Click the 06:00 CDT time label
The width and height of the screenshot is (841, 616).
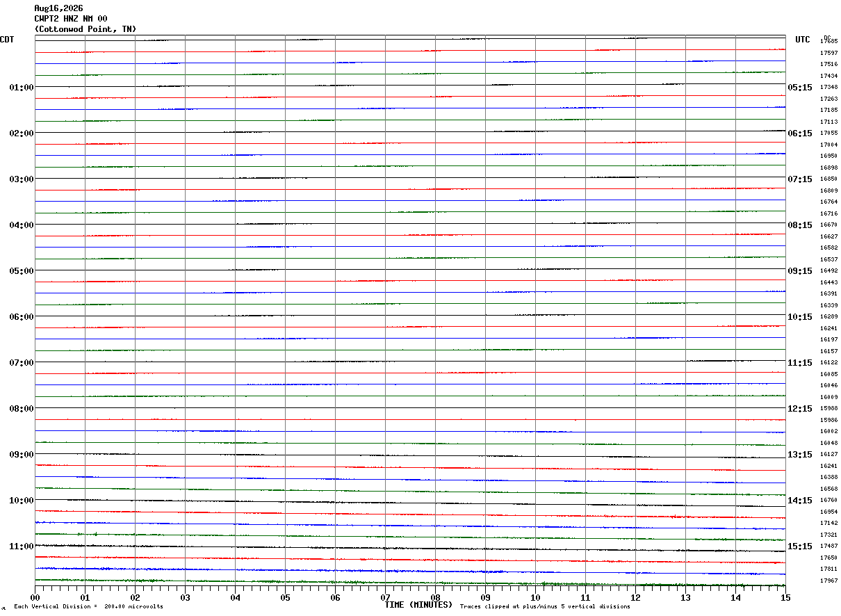pyautogui.click(x=22, y=316)
